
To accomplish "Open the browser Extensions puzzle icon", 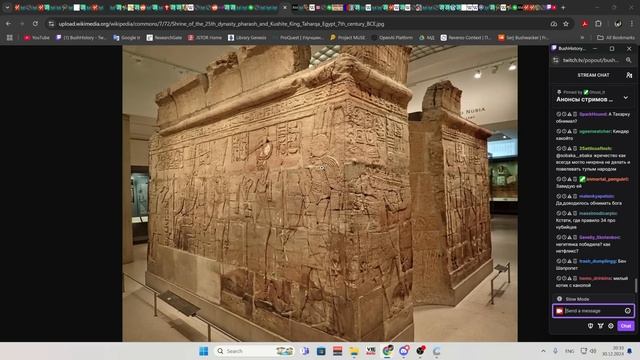I will point(598,24).
